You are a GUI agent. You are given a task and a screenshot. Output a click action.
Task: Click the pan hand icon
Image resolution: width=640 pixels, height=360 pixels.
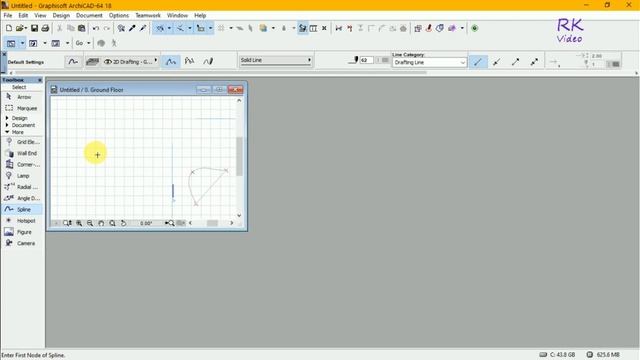click(101, 223)
